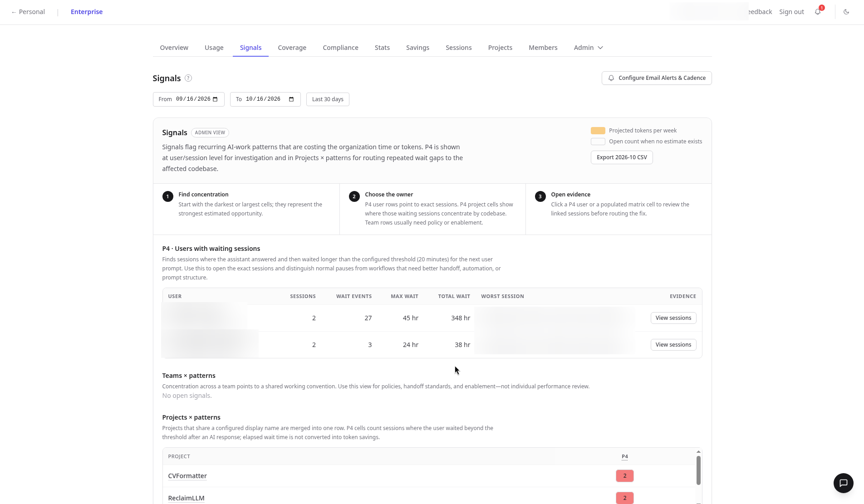Click the Last 30 days button

328,99
